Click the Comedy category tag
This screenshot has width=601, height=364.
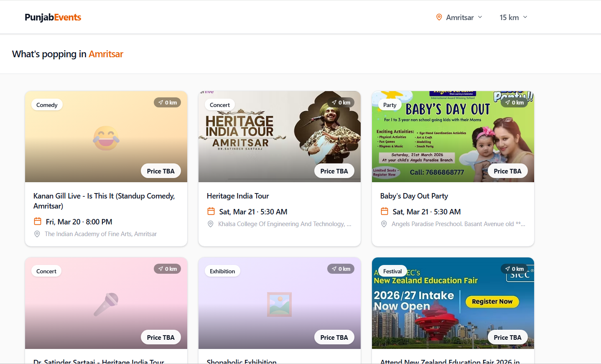[x=47, y=105]
